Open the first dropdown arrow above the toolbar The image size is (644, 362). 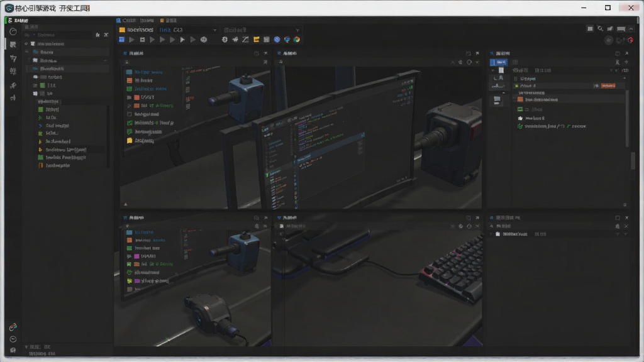coord(214,30)
